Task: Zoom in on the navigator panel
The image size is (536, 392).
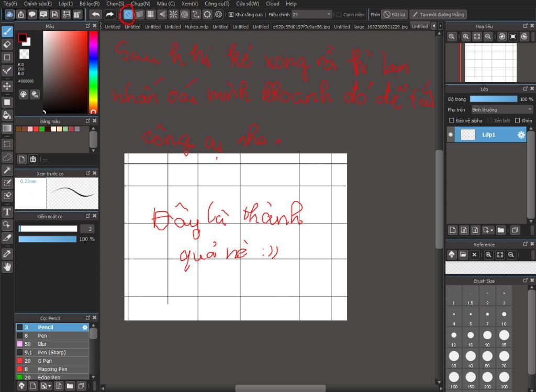Action: pos(465,37)
